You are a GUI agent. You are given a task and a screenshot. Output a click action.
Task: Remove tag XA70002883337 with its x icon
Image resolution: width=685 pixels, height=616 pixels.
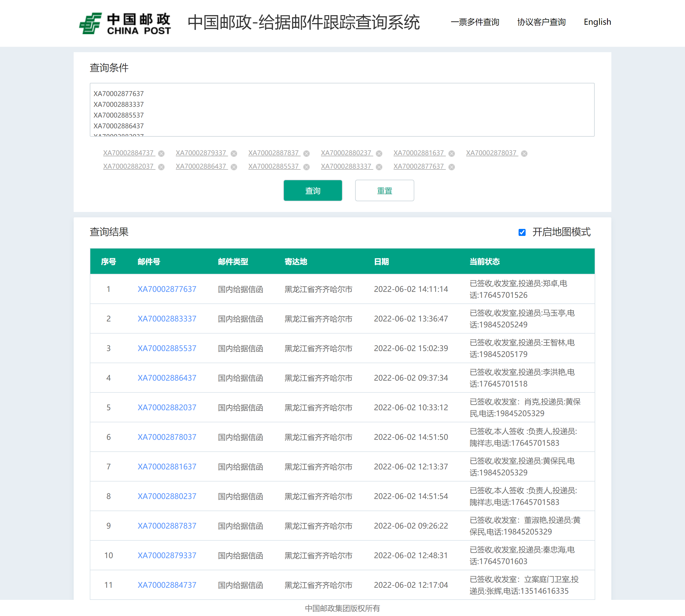tap(379, 167)
